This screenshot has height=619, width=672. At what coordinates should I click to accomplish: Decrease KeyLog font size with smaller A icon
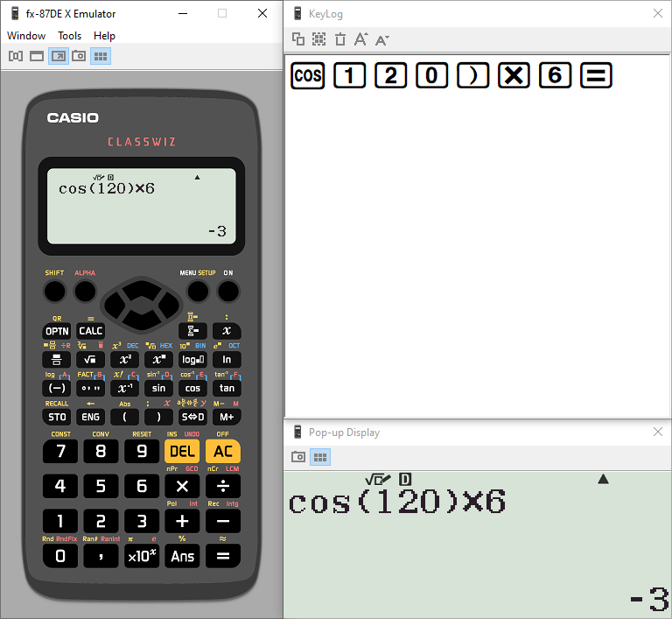(381, 39)
